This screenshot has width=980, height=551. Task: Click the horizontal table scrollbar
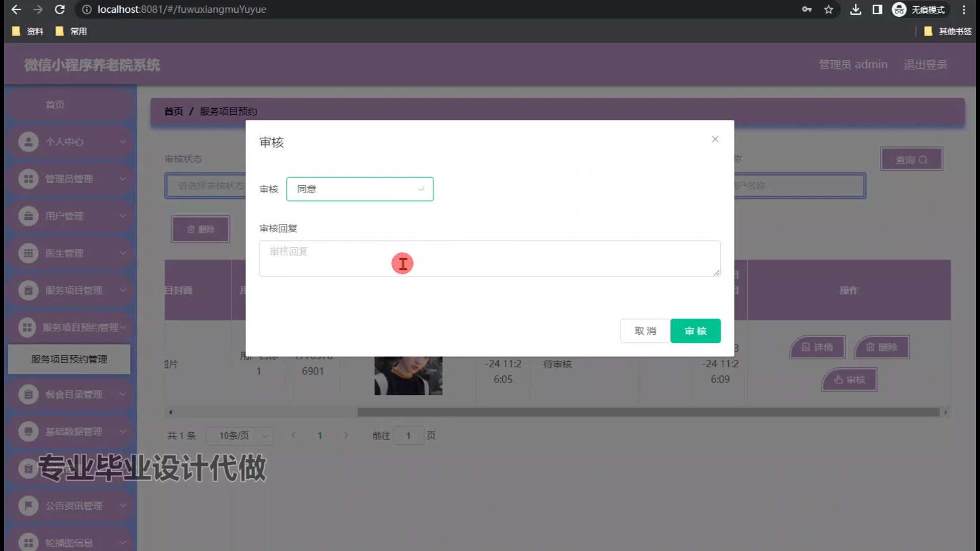tap(648, 412)
